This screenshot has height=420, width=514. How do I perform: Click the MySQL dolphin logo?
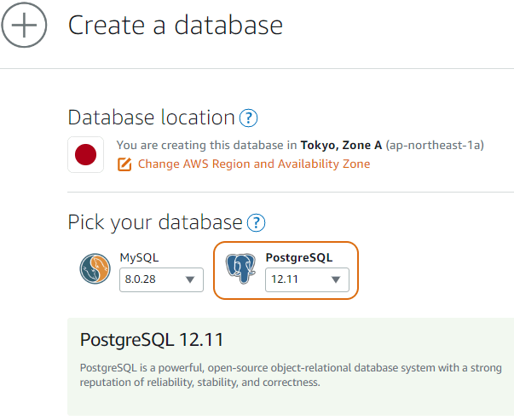click(x=96, y=269)
